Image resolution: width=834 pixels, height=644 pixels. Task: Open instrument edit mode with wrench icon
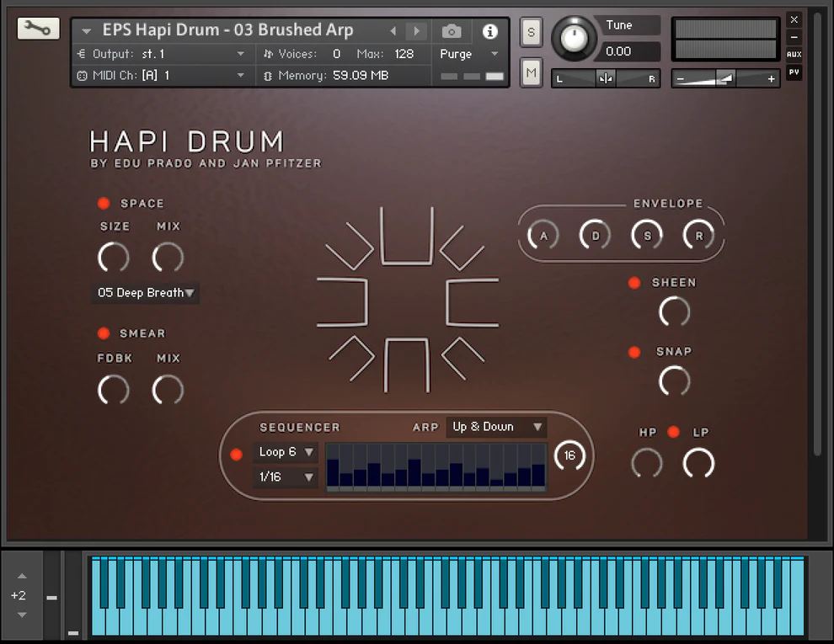click(38, 29)
